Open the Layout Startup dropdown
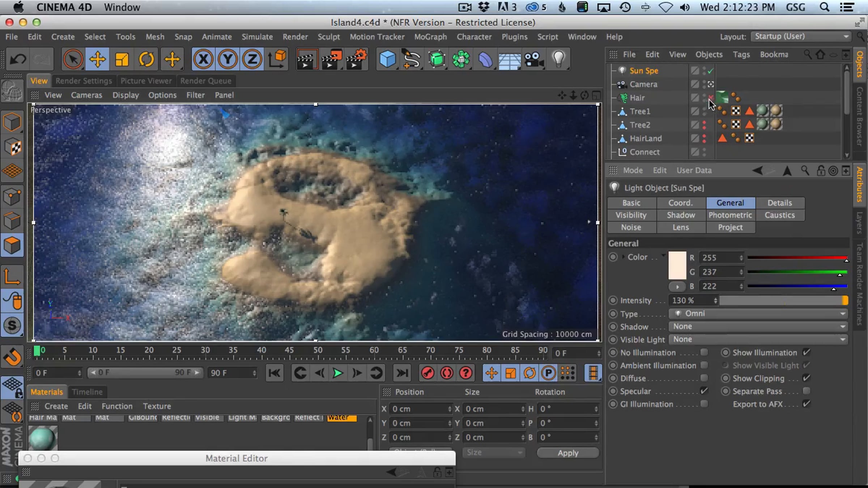Screen dimensions: 868x488 (801, 37)
